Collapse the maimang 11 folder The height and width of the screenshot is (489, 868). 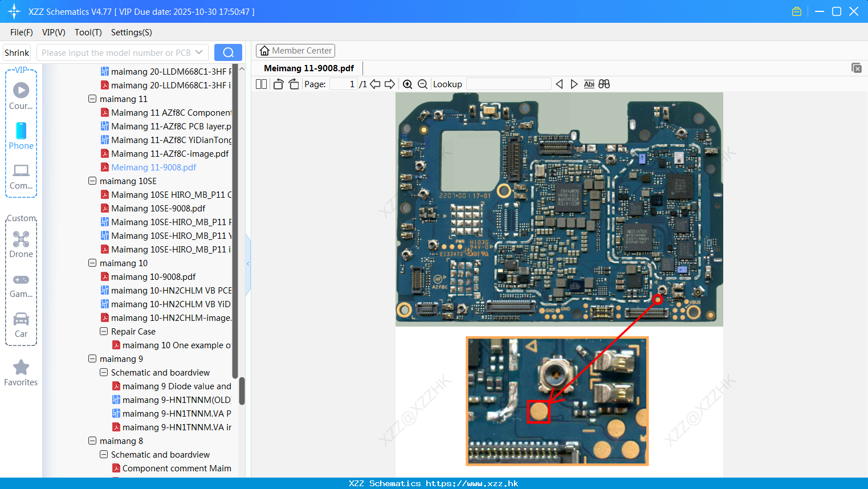coord(92,99)
